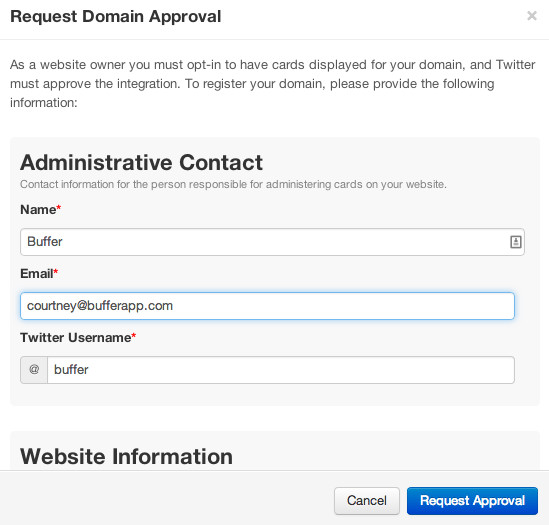Viewport: 549px width, 525px height.
Task: Focus the Name field containing Buffer
Action: tap(272, 242)
